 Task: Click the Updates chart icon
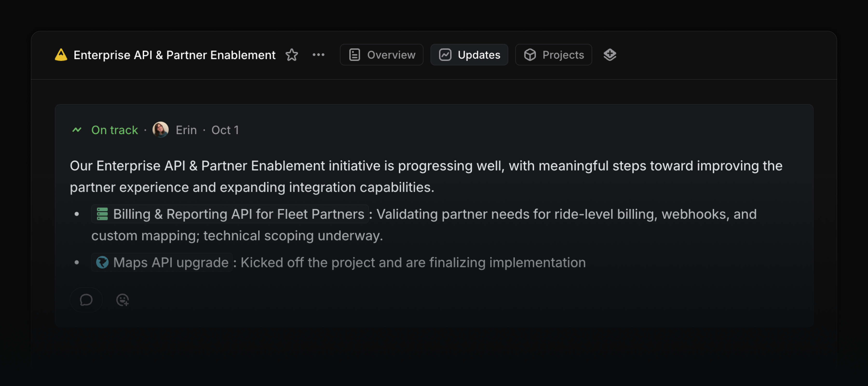(445, 55)
